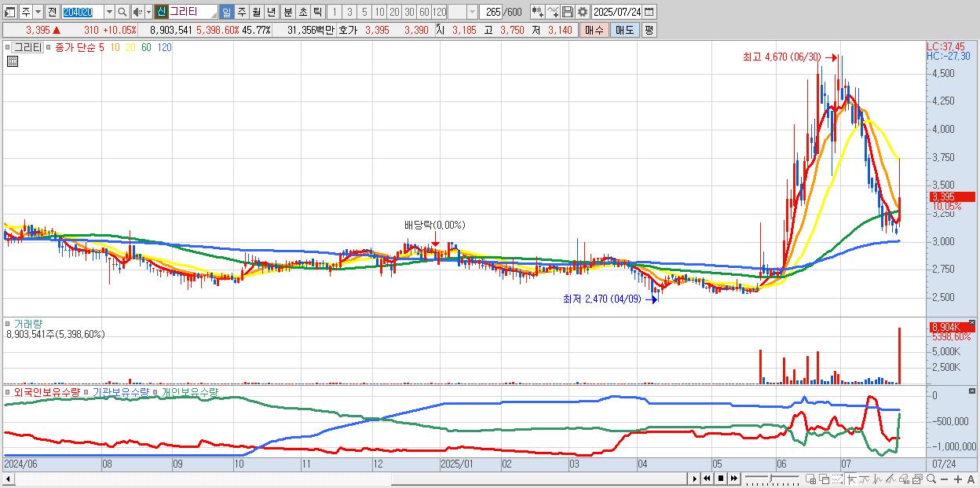980x488 pixels.
Task: Fast-forward chart with the double-right arrows
Action: click(733, 479)
